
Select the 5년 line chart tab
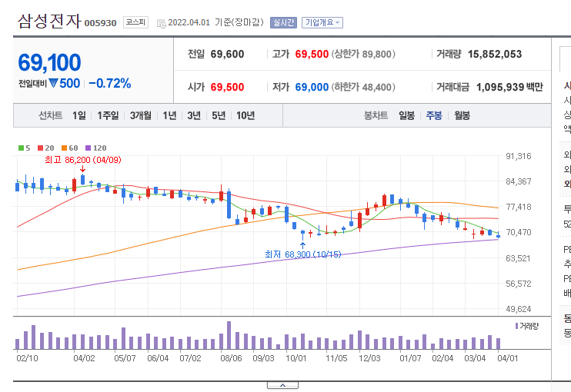click(219, 115)
